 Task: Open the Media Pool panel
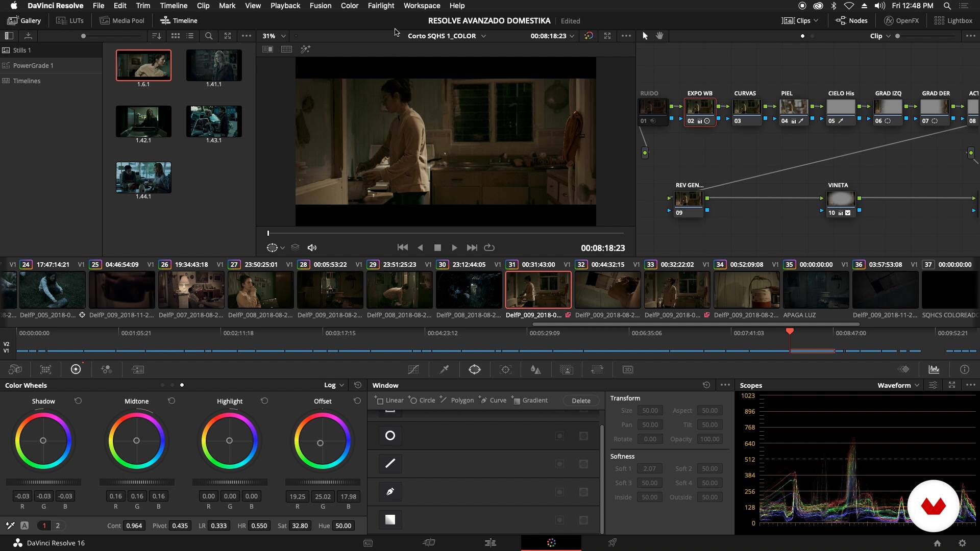[122, 20]
